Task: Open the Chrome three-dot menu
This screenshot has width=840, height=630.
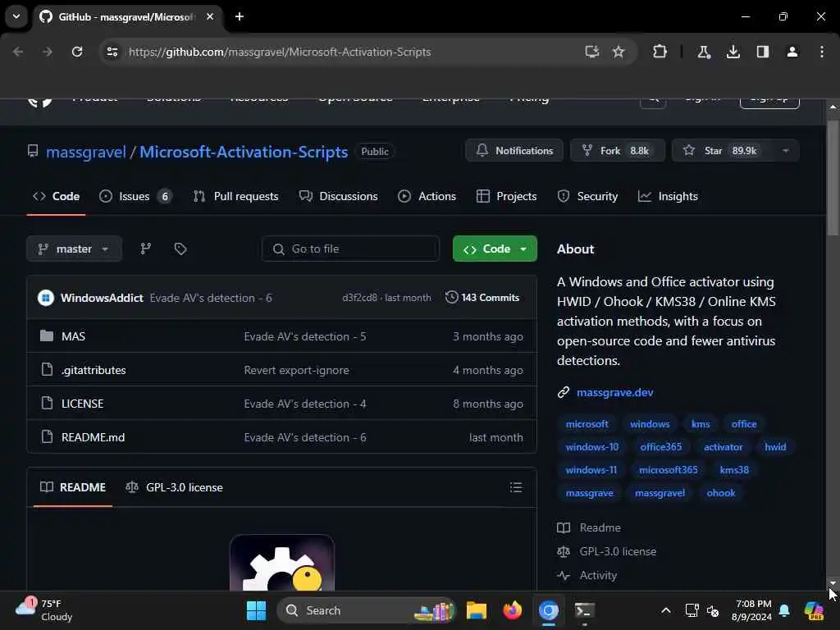Action: pos(822,52)
